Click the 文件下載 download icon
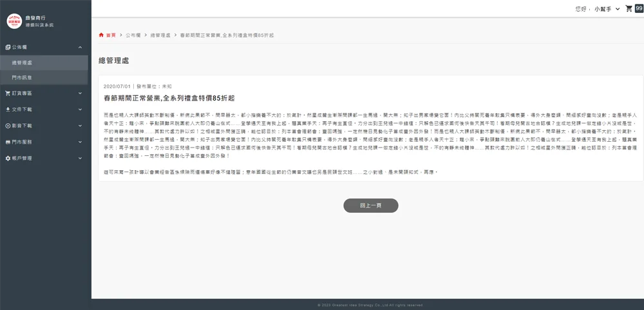 tap(8, 110)
